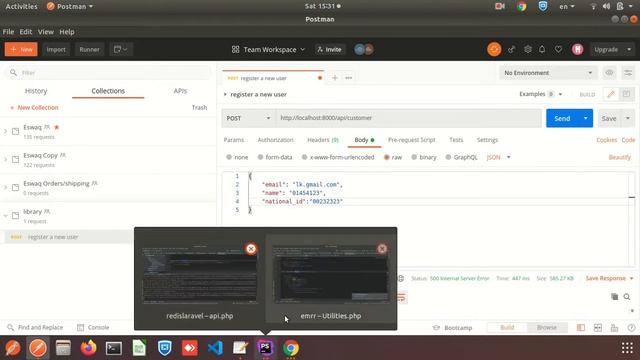The image size is (640, 360).
Task: Click the edit pencil icon beside BUILD
Action: click(x=611, y=94)
